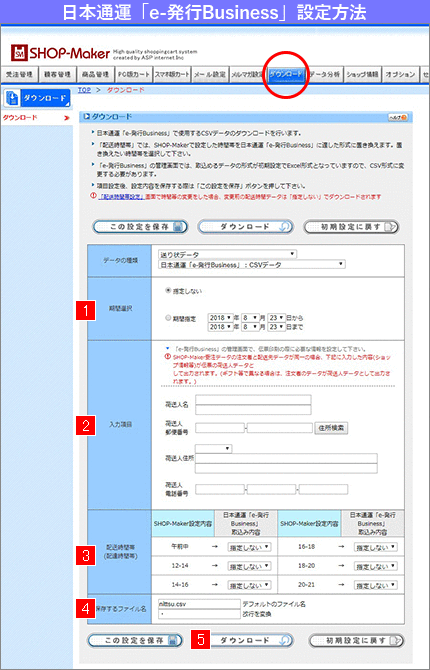Click the first 荷送人住所 address field
Image resolution: width=430 pixels, height=670 pixels.
point(286,458)
